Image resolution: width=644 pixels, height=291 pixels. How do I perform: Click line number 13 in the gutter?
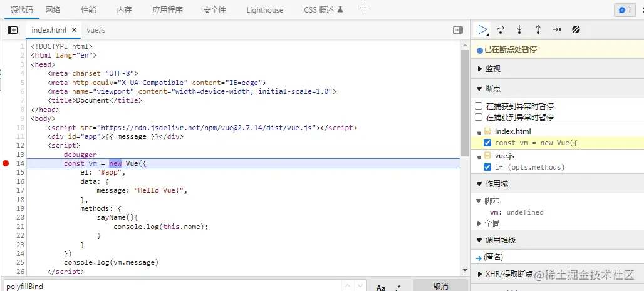pyautogui.click(x=20, y=155)
